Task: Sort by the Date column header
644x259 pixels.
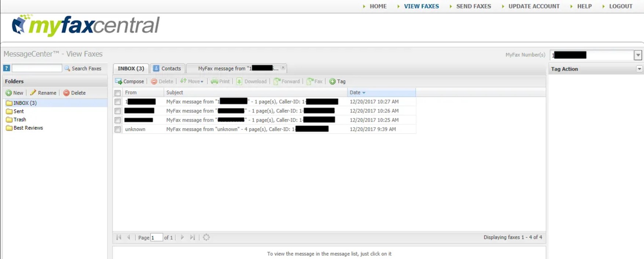Action: 382,93
